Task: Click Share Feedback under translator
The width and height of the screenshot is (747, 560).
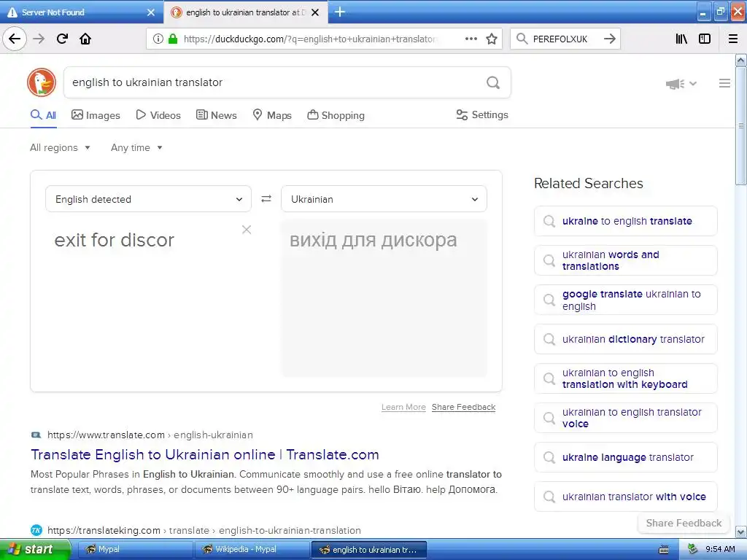Action: click(x=463, y=407)
